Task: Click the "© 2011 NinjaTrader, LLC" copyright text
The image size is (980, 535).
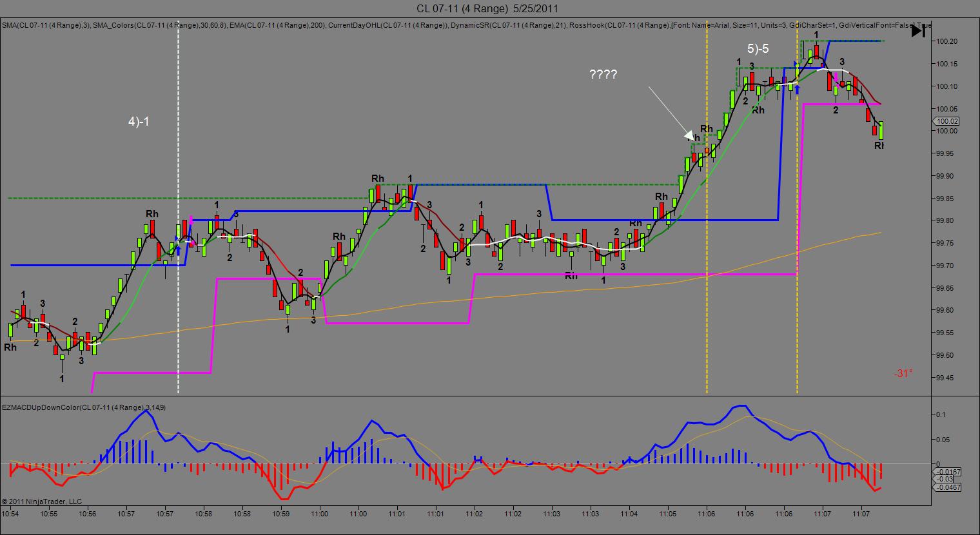Action: tap(42, 501)
